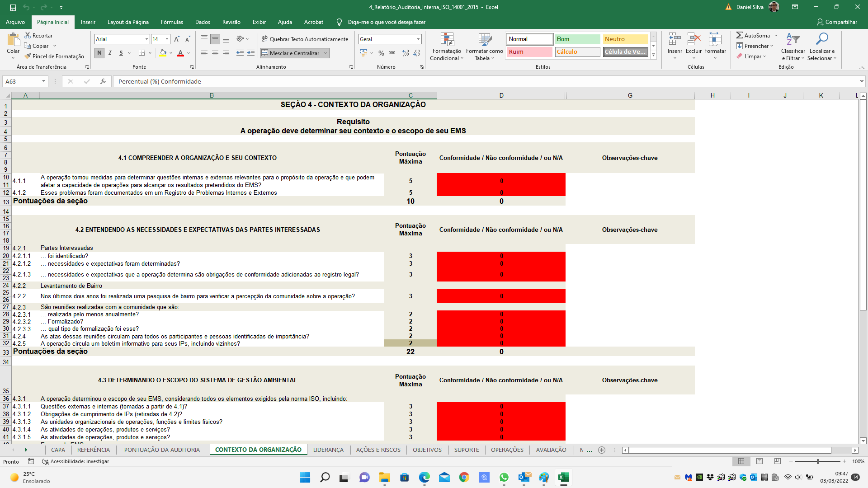This screenshot has width=868, height=488.
Task: Open the LIDERANÇA worksheet tab
Action: [329, 450]
